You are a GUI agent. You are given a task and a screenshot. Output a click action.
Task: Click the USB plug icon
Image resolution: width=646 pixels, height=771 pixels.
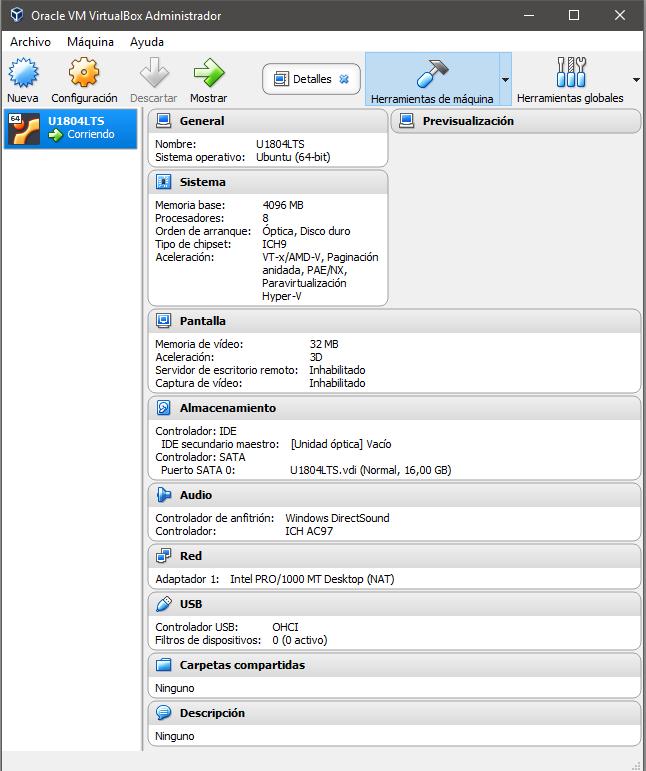(x=163, y=604)
